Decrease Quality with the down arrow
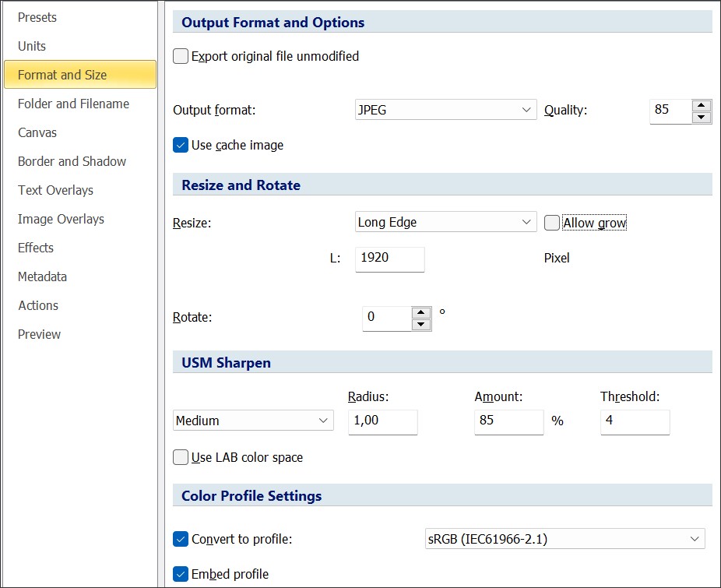This screenshot has width=721, height=588. coord(702,117)
